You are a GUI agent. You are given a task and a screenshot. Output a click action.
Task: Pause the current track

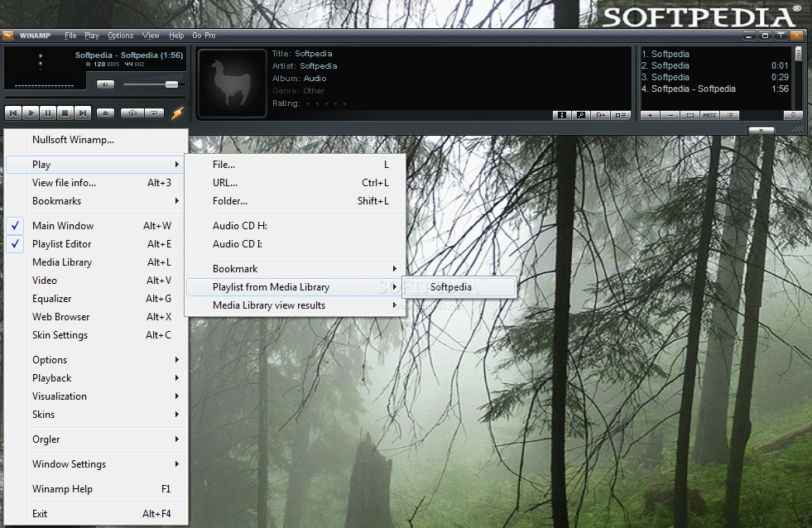click(48, 113)
